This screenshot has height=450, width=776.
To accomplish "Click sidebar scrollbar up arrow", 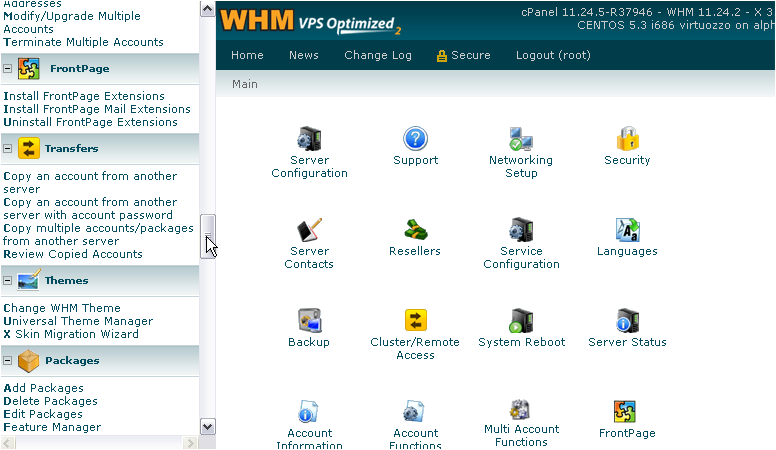I will pos(208,8).
